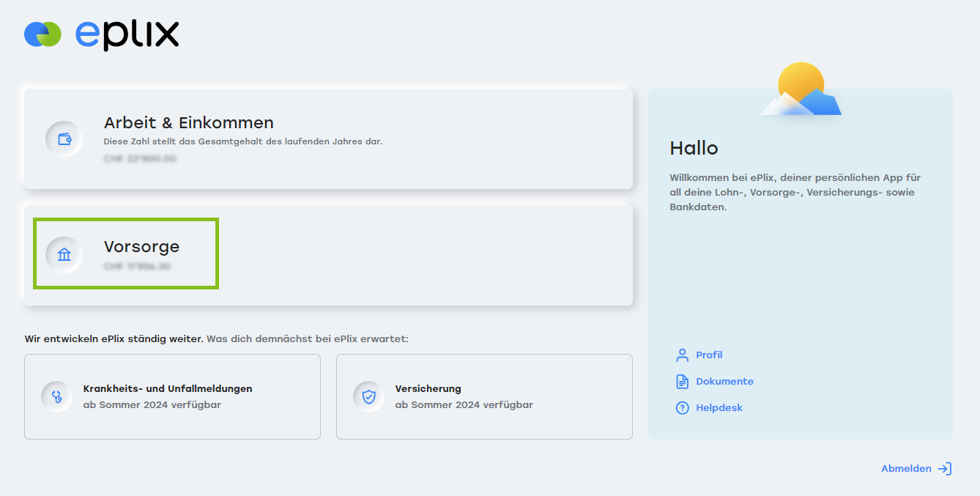Click the Krankheits- und Unfallmeldungen title
This screenshot has height=496, width=980.
(168, 389)
